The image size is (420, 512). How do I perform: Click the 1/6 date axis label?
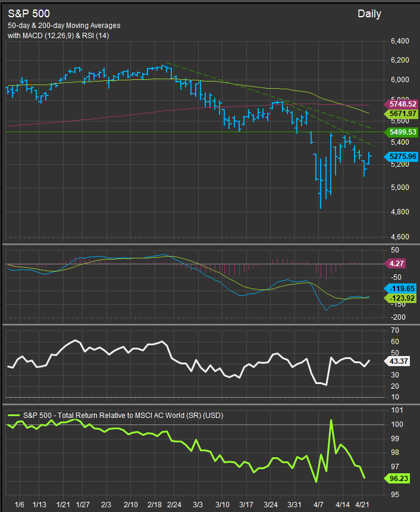pos(19,505)
